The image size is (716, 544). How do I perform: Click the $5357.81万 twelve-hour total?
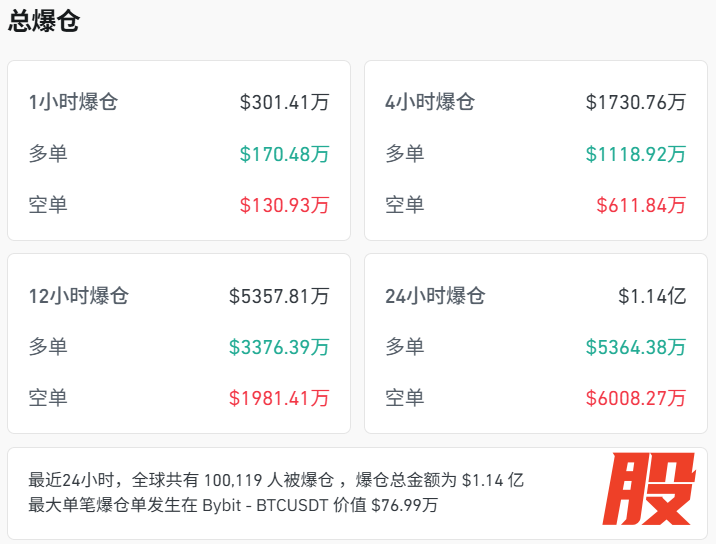(279, 296)
